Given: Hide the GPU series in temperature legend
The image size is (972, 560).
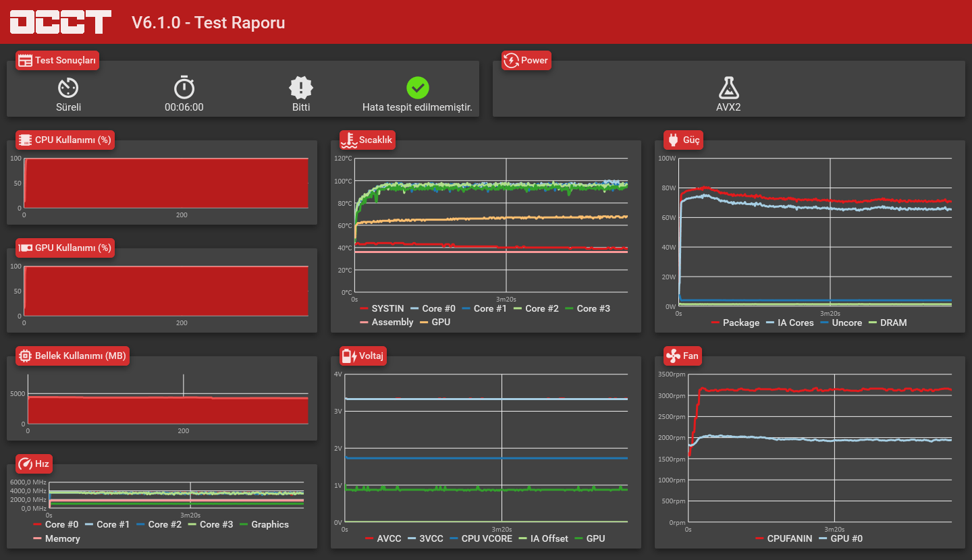Looking at the screenshot, I should tap(435, 322).
